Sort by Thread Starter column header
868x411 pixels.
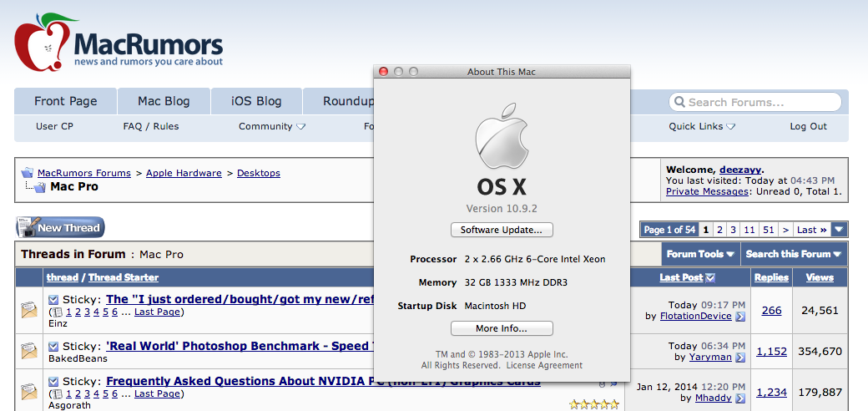tap(124, 277)
